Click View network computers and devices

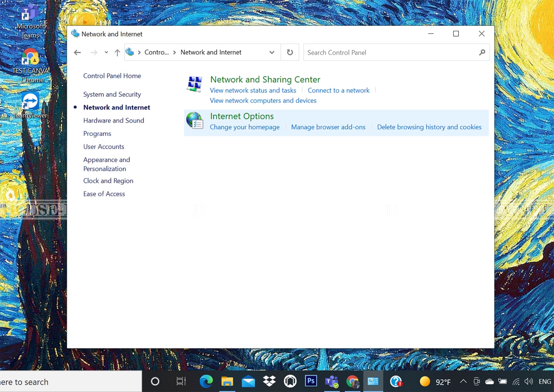pyautogui.click(x=263, y=100)
